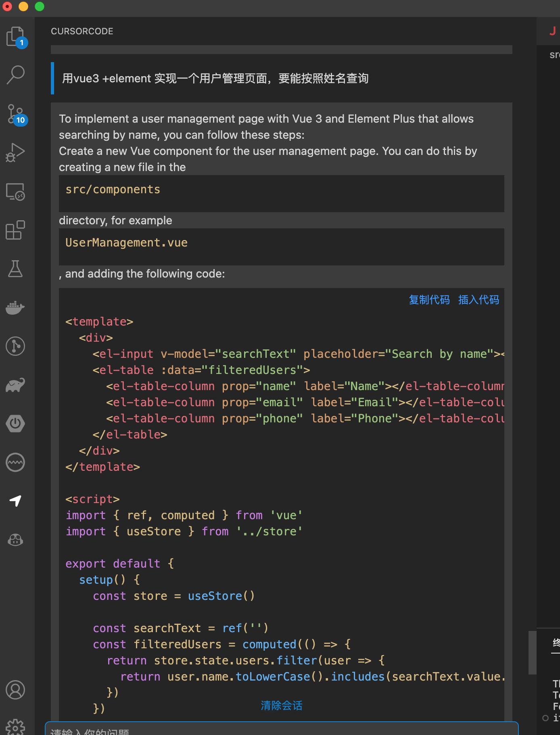Open the Gradle elephant view
The image size is (560, 735).
[x=16, y=385]
